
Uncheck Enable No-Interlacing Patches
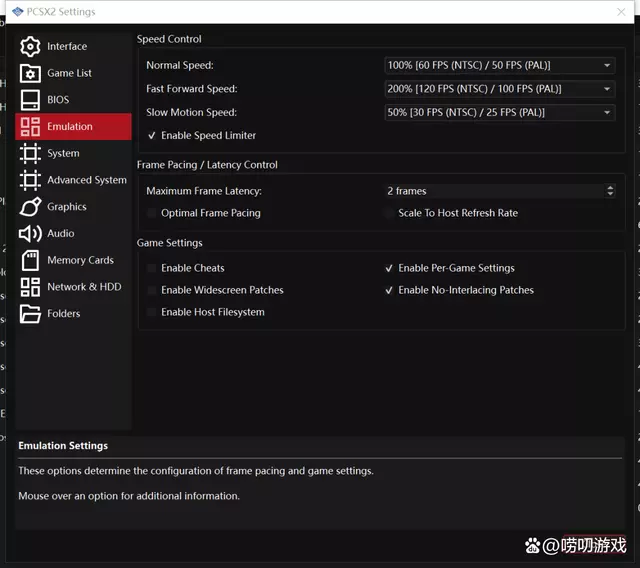pyautogui.click(x=389, y=290)
